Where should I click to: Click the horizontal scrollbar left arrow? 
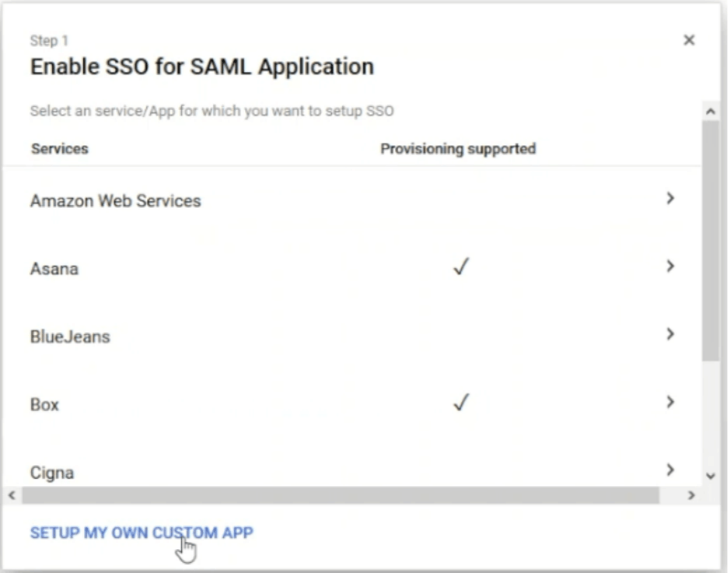click(x=12, y=495)
